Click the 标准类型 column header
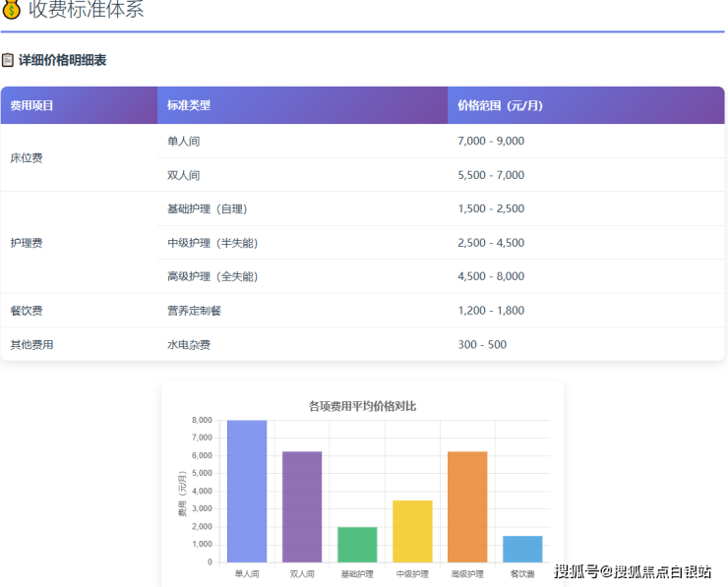728x587 pixels. [188, 105]
